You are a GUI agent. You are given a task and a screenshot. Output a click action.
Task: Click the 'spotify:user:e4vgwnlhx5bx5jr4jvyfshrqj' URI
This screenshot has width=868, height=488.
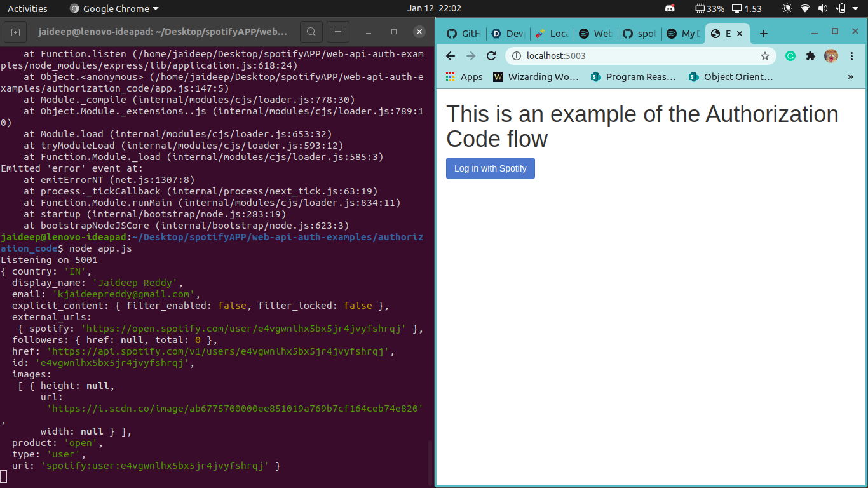155,466
